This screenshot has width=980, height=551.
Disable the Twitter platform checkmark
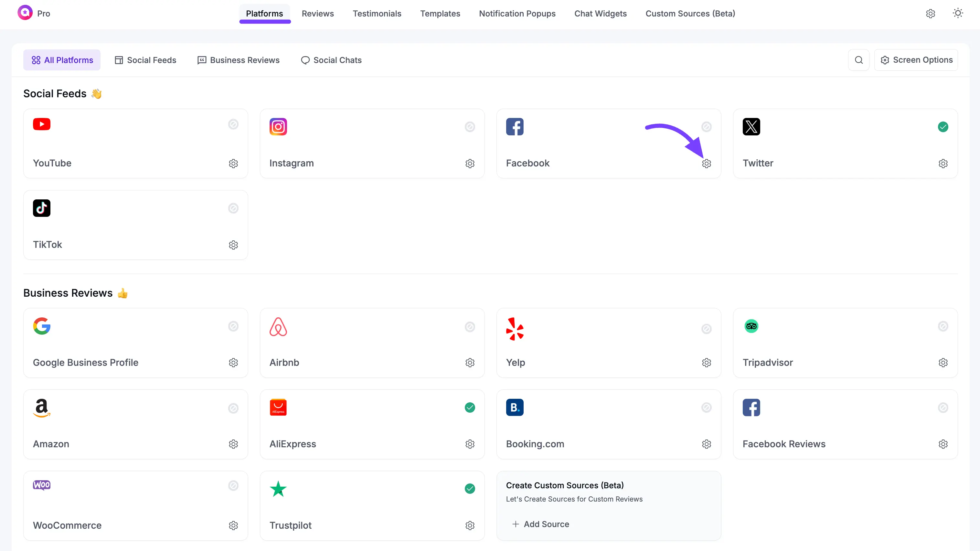coord(943,127)
